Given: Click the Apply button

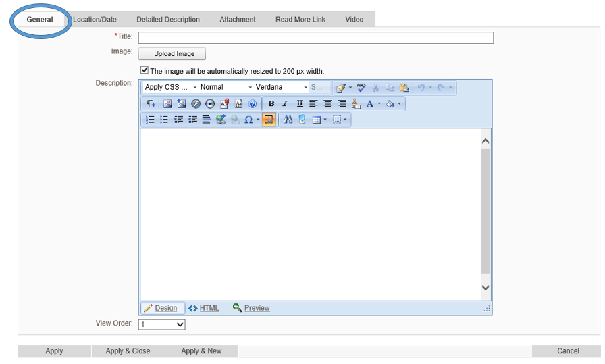Looking at the screenshot, I should pyautogui.click(x=54, y=351).
